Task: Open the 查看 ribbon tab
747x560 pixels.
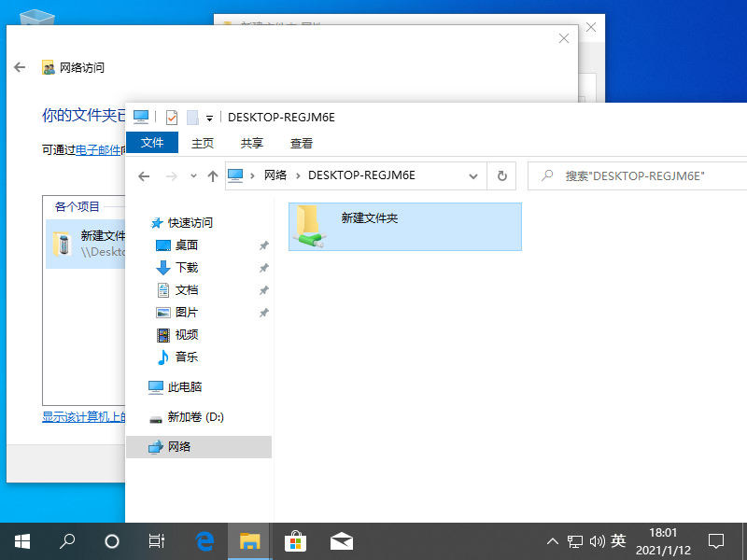Action: (302, 143)
